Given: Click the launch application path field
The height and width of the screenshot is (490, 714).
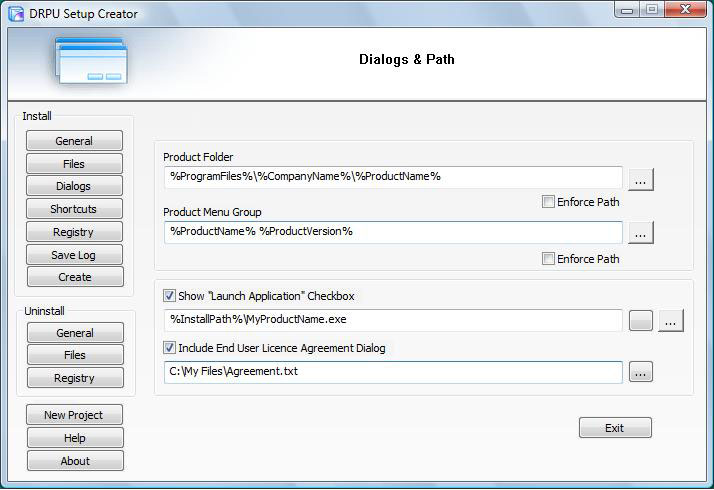Looking at the screenshot, I should point(393,320).
